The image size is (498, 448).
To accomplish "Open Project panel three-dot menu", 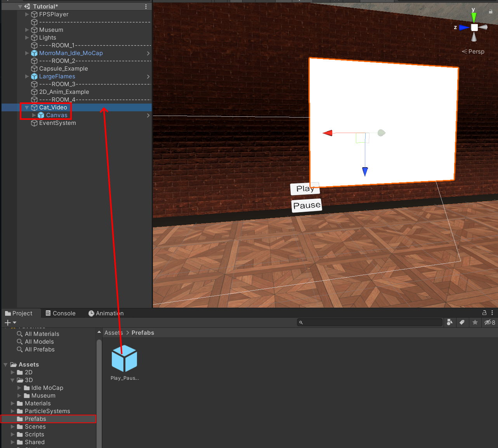I will point(492,313).
